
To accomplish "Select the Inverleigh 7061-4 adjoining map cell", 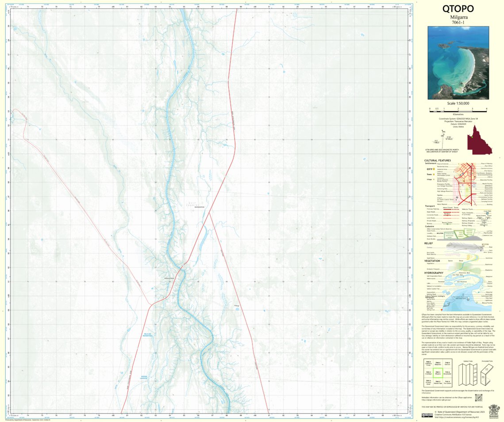I will pyautogui.click(x=429, y=373).
